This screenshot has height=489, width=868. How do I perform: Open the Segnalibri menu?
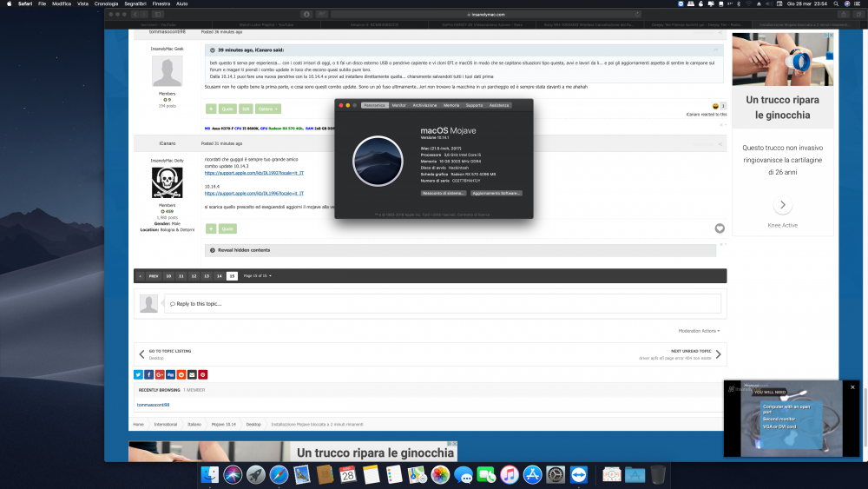click(135, 3)
